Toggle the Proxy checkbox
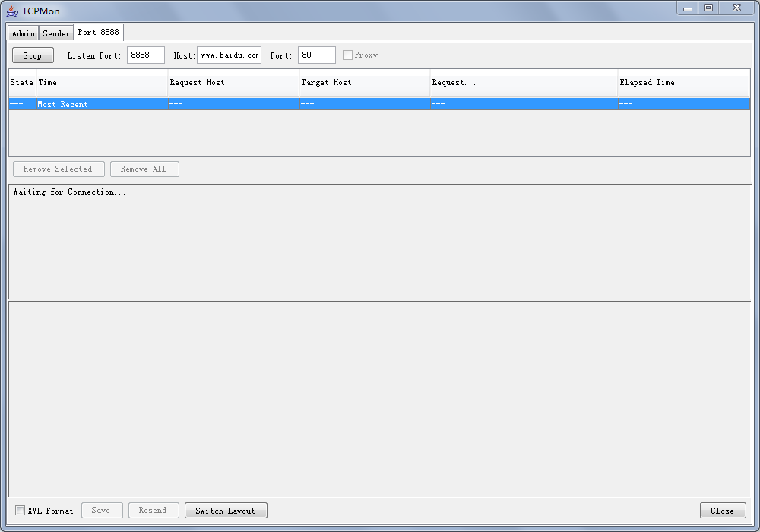Screen dimensions: 760x532 pos(347,55)
